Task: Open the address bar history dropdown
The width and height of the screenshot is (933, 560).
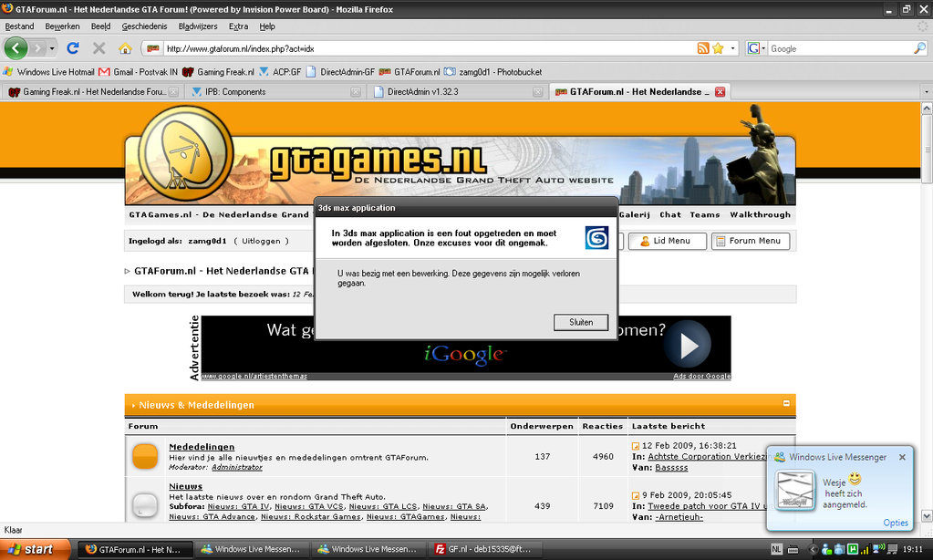Action: pyautogui.click(x=732, y=48)
